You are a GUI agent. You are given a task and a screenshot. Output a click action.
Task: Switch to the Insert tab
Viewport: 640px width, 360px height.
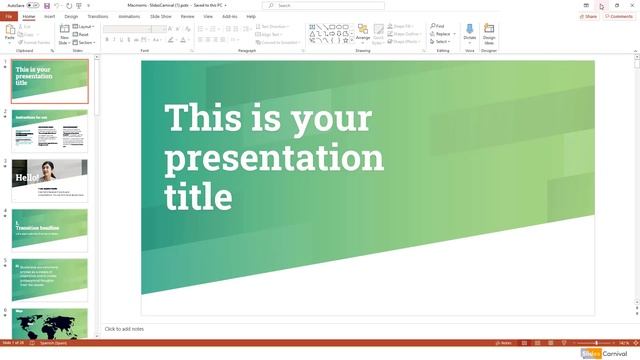tap(49, 16)
